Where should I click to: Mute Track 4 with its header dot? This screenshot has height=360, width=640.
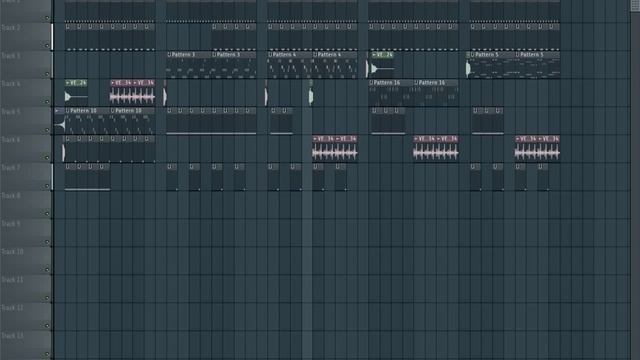tap(47, 102)
